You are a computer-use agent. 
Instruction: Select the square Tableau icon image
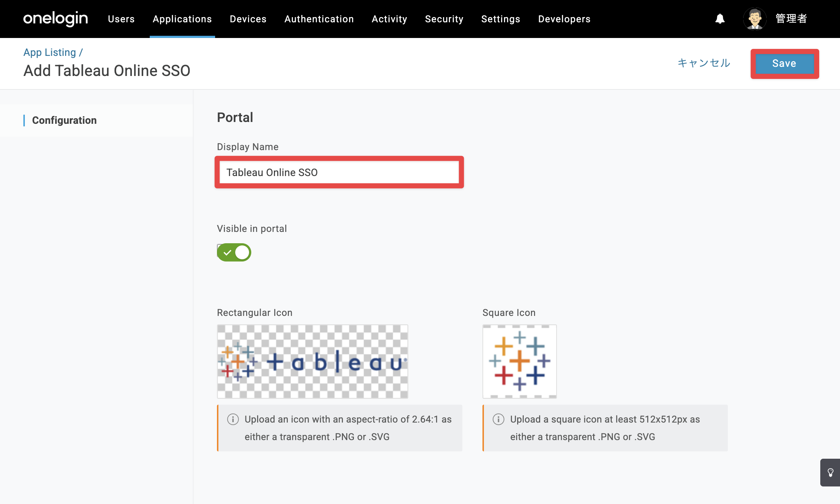point(520,362)
